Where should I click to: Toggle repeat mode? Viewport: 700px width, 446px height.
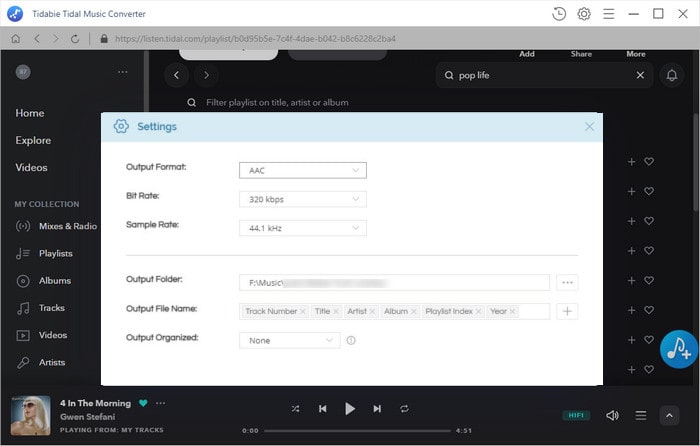point(404,408)
